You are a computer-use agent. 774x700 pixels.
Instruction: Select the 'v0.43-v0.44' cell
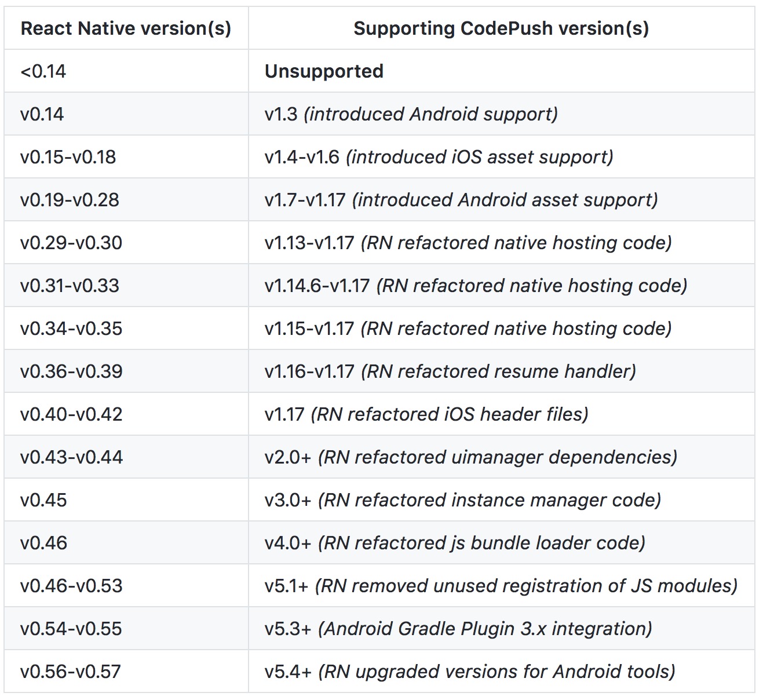[x=126, y=457]
